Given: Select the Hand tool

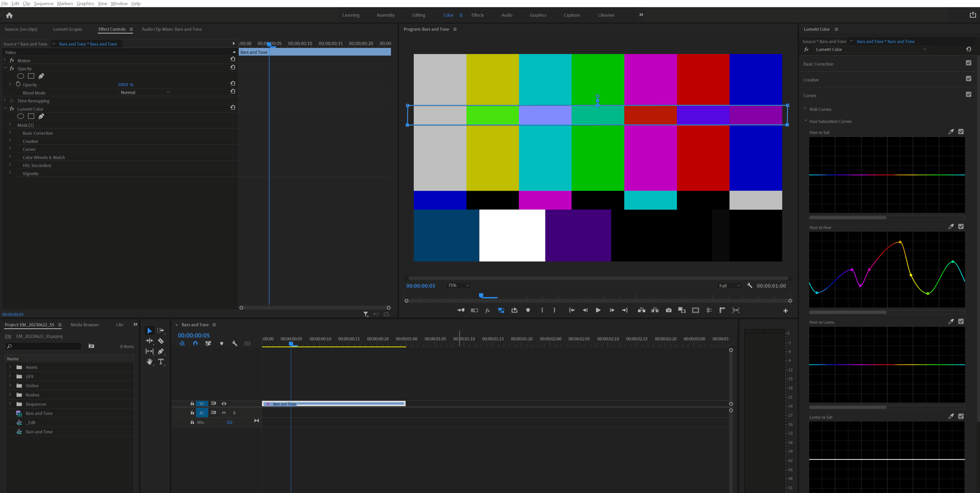Looking at the screenshot, I should click(x=149, y=362).
